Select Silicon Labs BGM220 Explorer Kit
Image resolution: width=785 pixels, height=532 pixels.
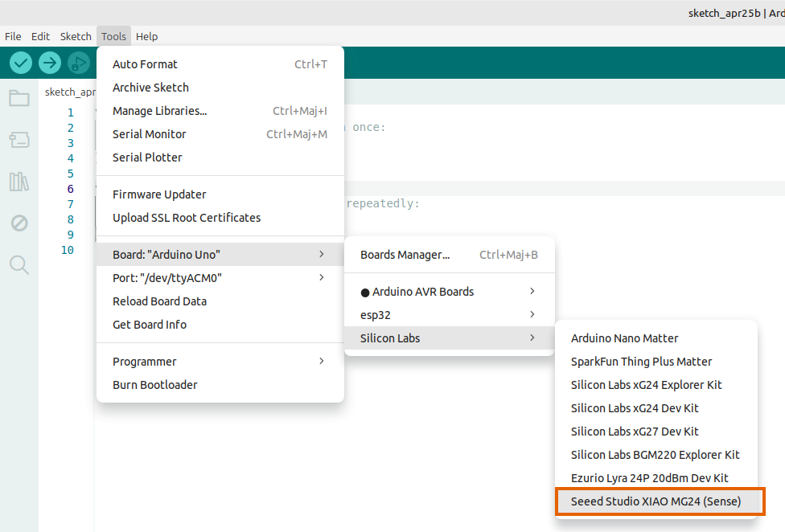(656, 455)
